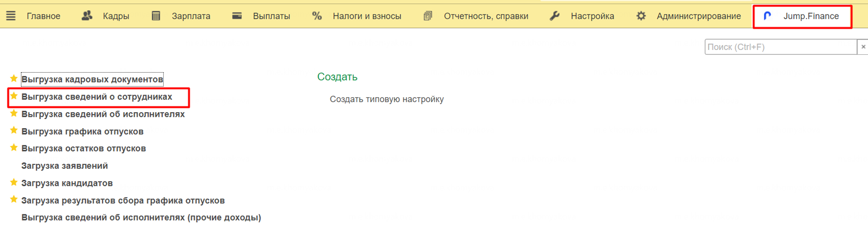
Task: Click the Кадры people icon
Action: 87,16
